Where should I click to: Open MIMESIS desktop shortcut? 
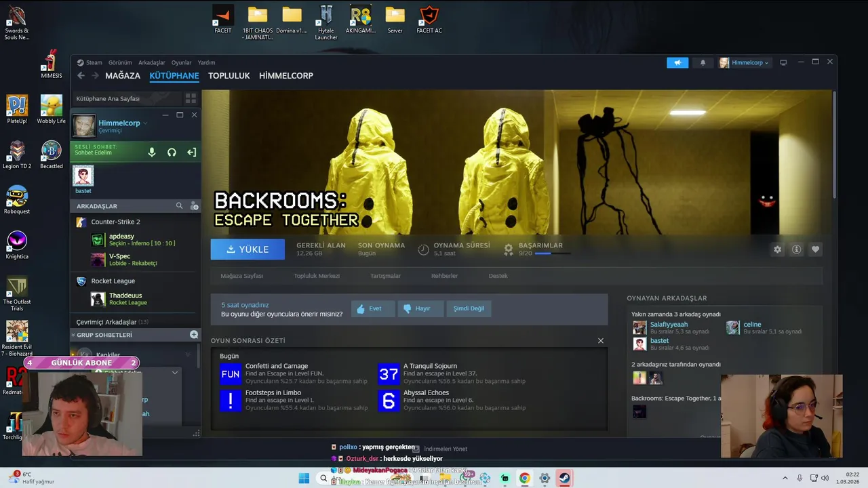[52, 65]
